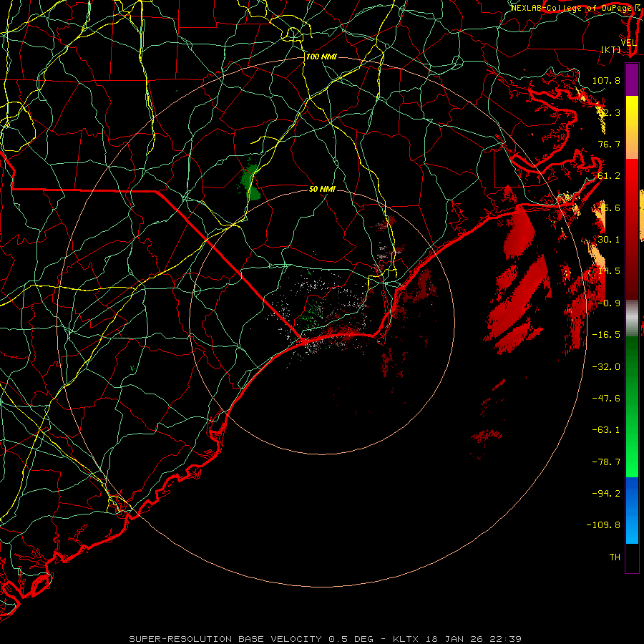Click the "50 NMI" range ring label
Viewport: 644px width, 644px height.
tap(322, 189)
